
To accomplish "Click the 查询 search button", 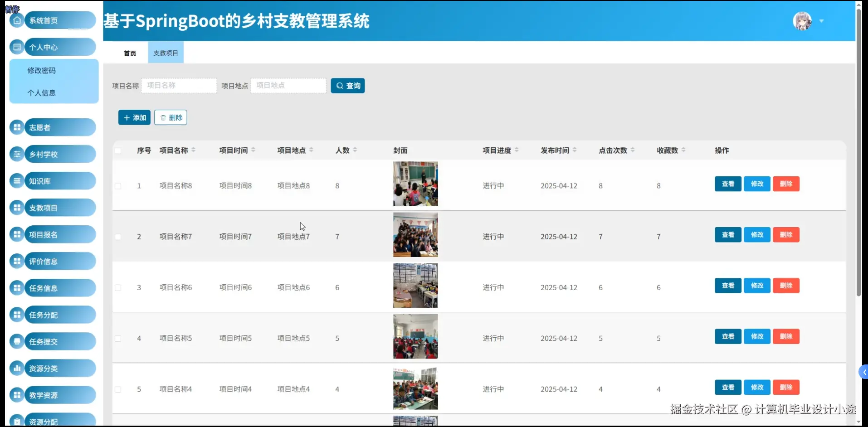I will point(348,86).
